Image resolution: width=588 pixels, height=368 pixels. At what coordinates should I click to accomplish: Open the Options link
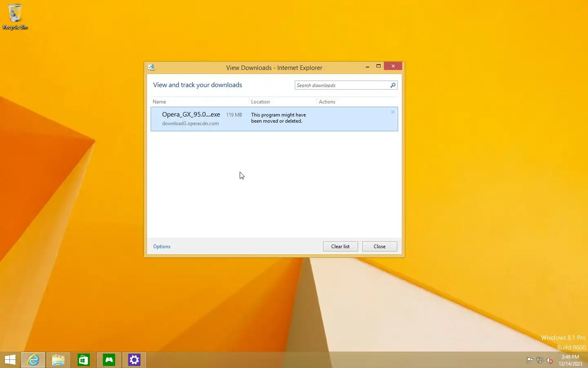162,246
